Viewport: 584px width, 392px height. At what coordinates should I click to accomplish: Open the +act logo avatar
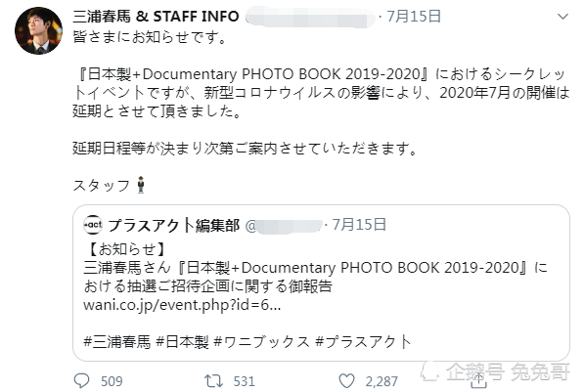tap(93, 225)
